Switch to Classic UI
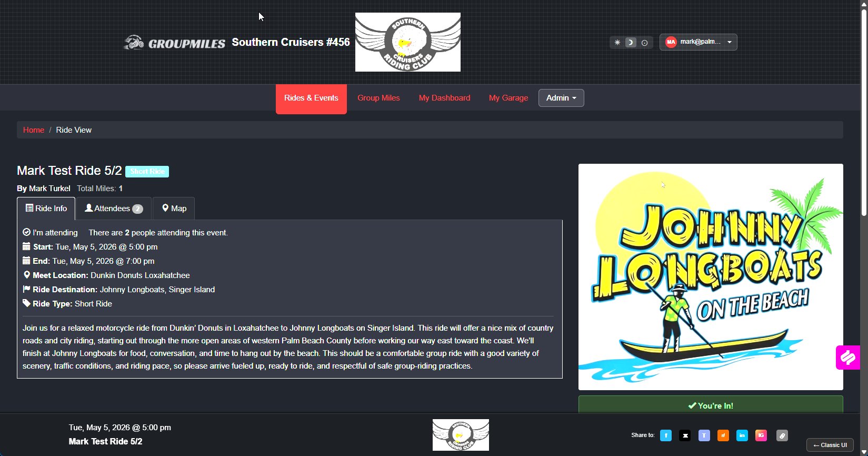 click(830, 445)
